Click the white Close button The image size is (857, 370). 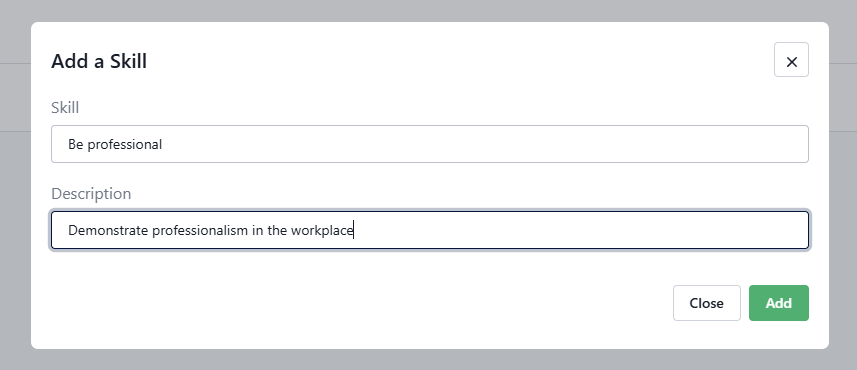coord(707,303)
